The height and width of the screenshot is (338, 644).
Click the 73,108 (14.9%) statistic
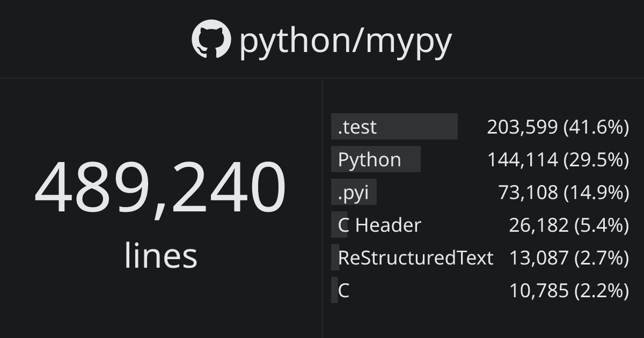(563, 193)
